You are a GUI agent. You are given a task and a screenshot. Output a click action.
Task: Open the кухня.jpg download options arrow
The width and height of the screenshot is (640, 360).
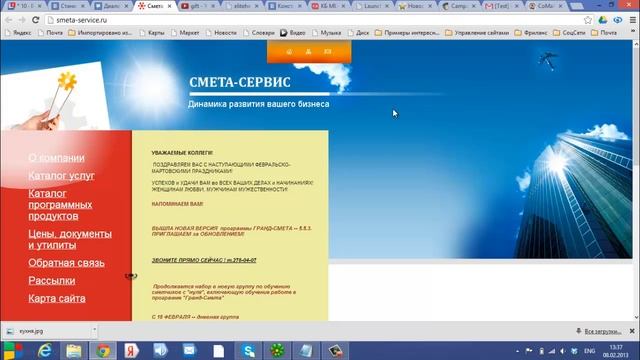click(94, 329)
